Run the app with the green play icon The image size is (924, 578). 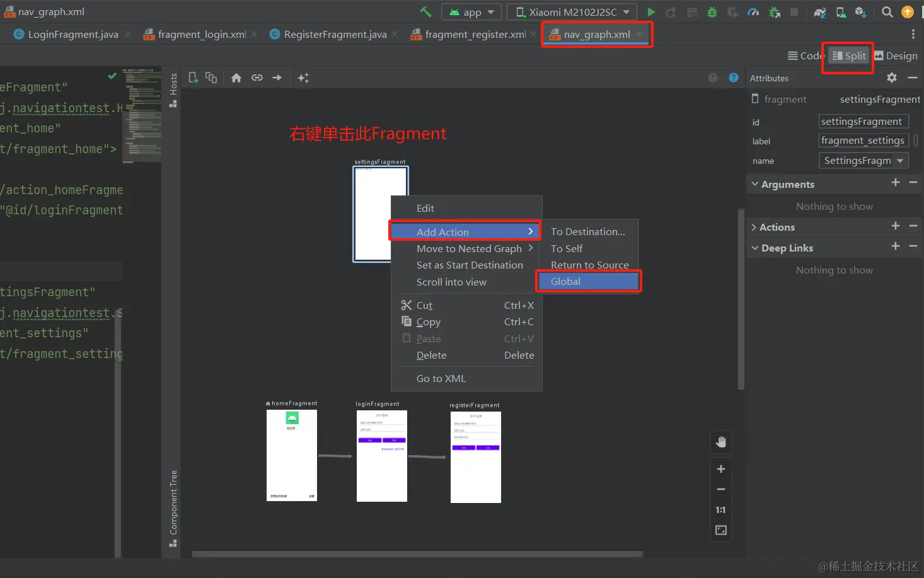(x=651, y=12)
